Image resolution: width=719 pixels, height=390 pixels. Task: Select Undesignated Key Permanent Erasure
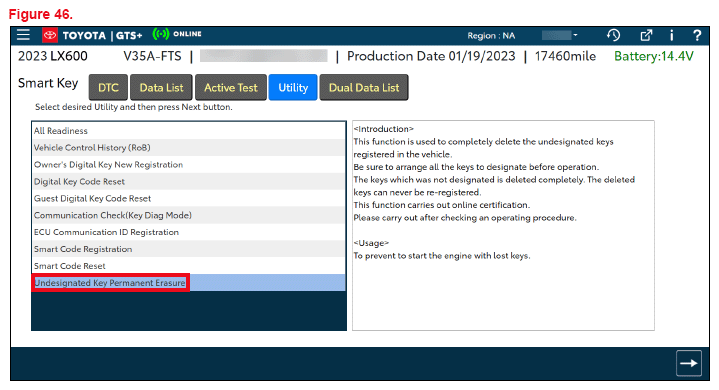point(188,283)
